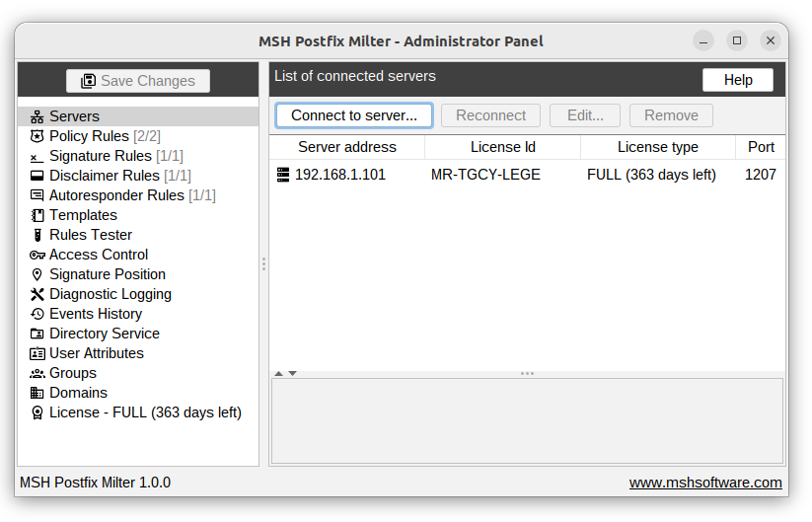The width and height of the screenshot is (812, 522).
Task: Click Connect to server... button
Action: 354,115
